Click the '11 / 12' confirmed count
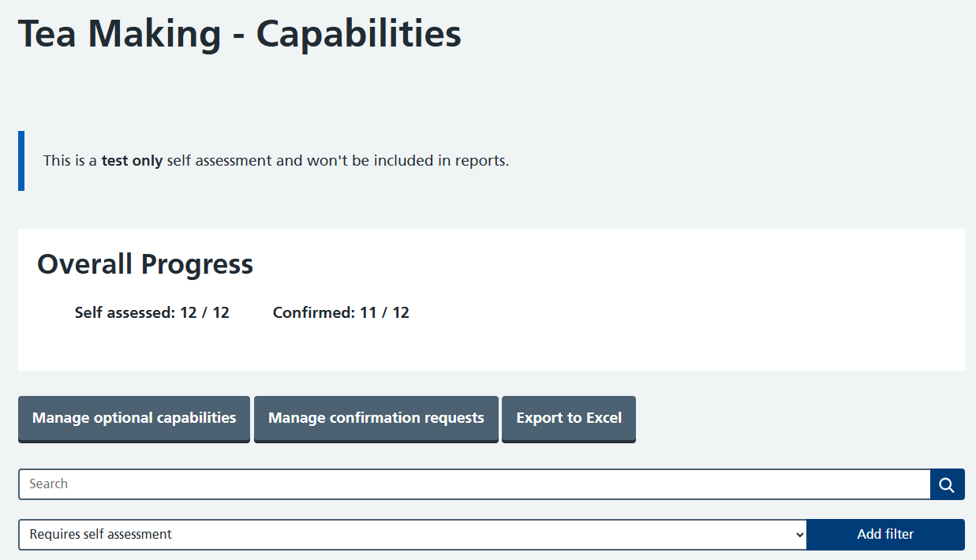Image resolution: width=976 pixels, height=560 pixels. coord(384,312)
